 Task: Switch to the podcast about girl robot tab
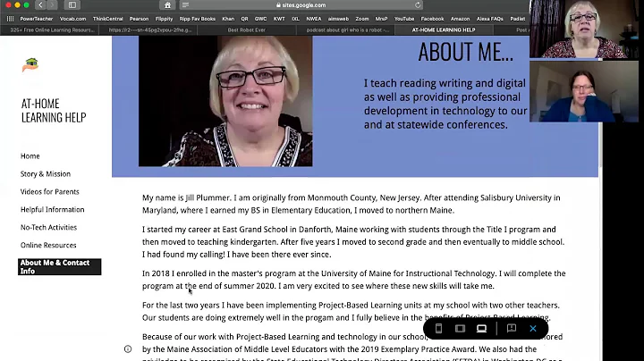[347, 30]
